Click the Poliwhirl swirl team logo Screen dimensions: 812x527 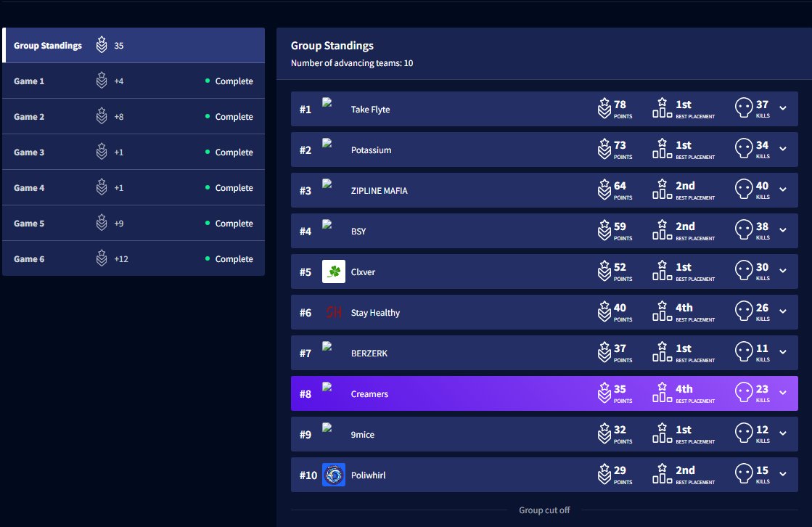coord(334,475)
